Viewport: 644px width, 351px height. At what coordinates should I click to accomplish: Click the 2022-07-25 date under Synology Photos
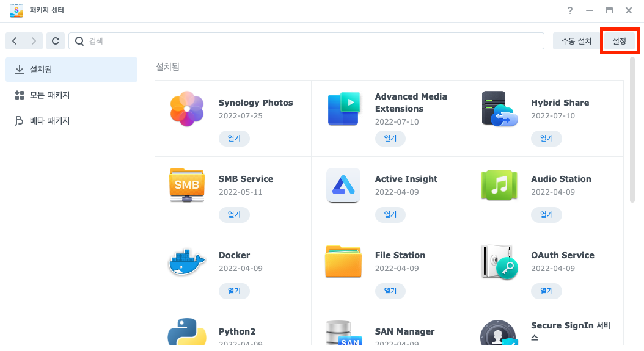click(241, 116)
